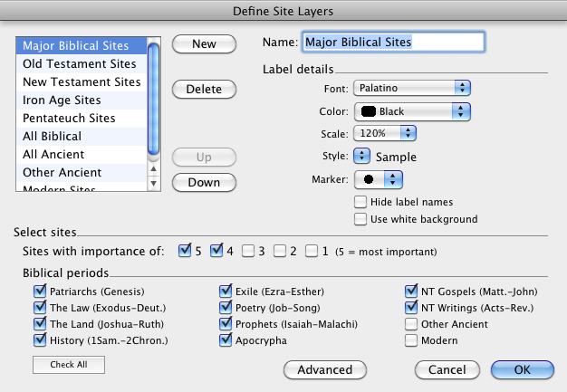Delete the selected site layer
Screen dimensions: 567x392
[x=204, y=89]
